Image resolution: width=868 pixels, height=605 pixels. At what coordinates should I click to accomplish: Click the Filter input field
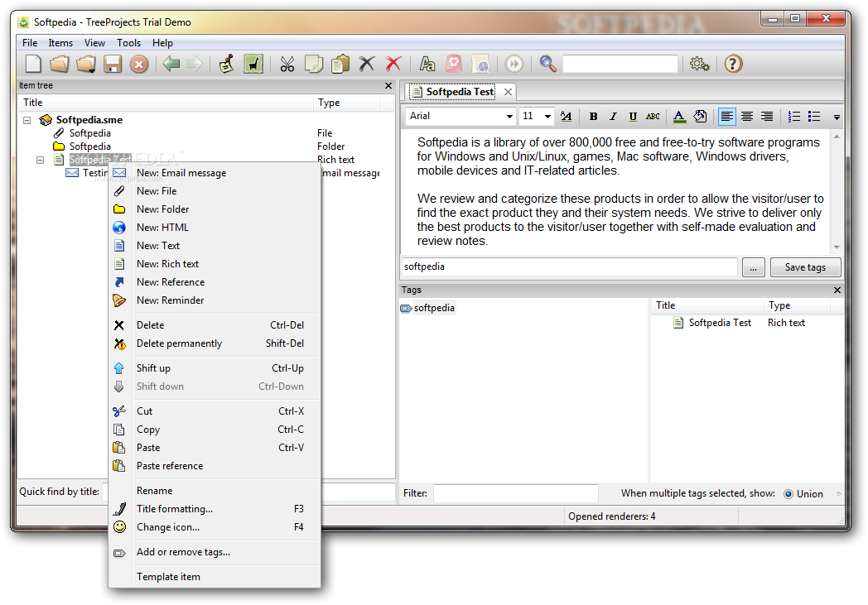[515, 493]
